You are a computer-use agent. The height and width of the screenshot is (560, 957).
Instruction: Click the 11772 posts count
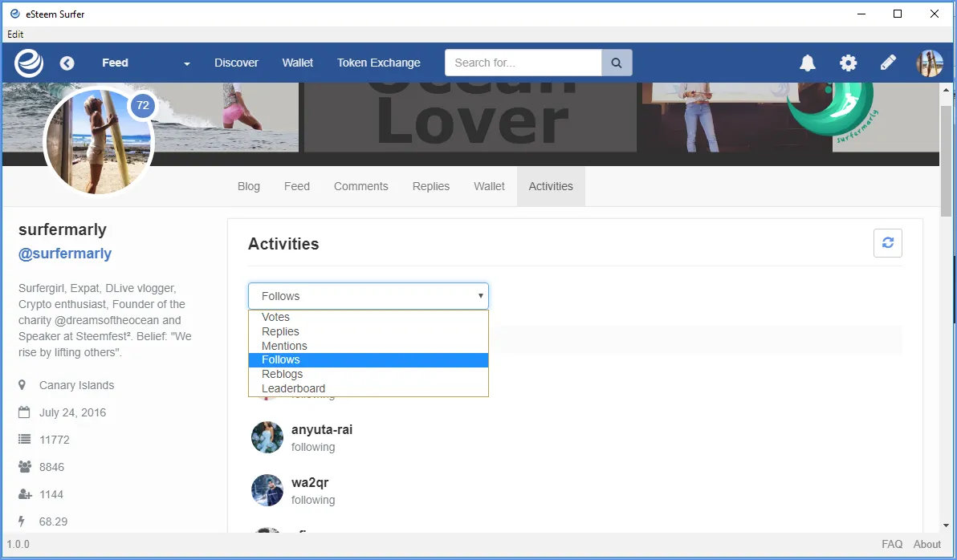[x=55, y=439]
